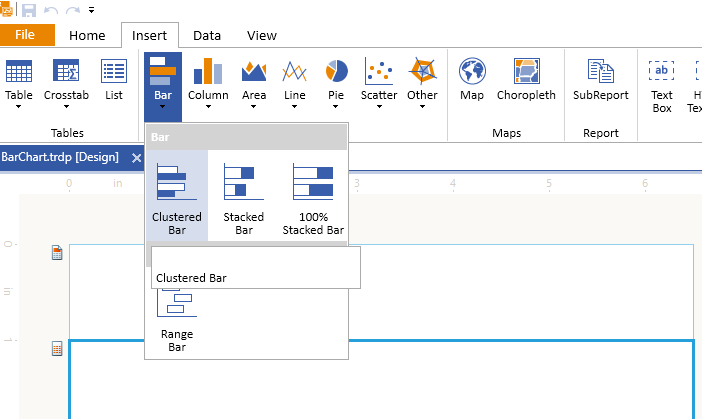Click the Bar chart ribbon button
Screen dimensions: 702x419
163,86
